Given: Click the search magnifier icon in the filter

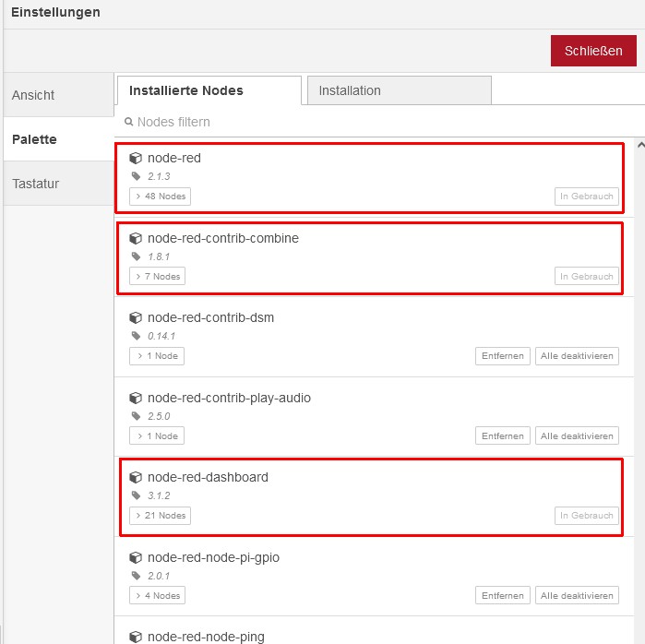Looking at the screenshot, I should [129, 122].
